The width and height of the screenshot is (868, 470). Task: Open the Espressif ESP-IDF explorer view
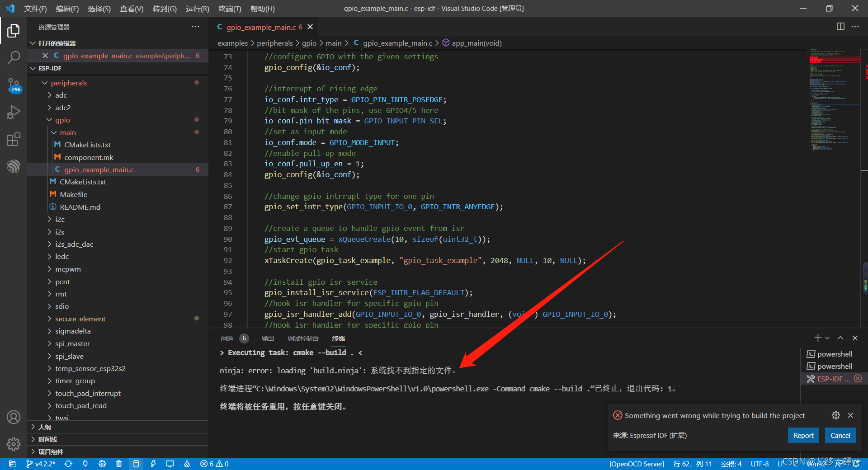pos(14,166)
